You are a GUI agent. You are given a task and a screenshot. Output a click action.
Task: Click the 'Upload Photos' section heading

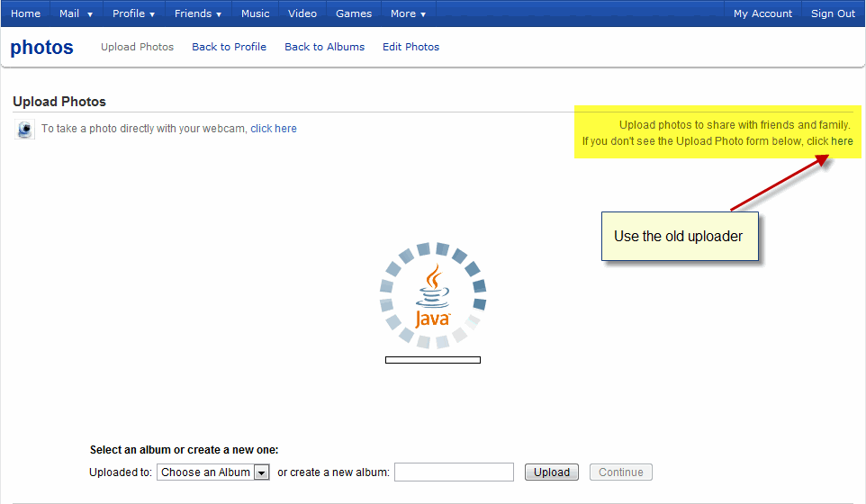point(59,102)
